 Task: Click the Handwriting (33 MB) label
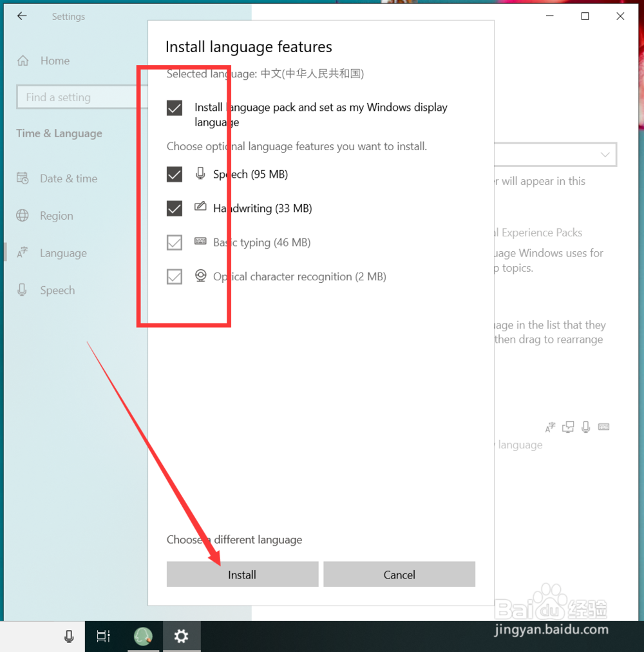[x=262, y=208]
